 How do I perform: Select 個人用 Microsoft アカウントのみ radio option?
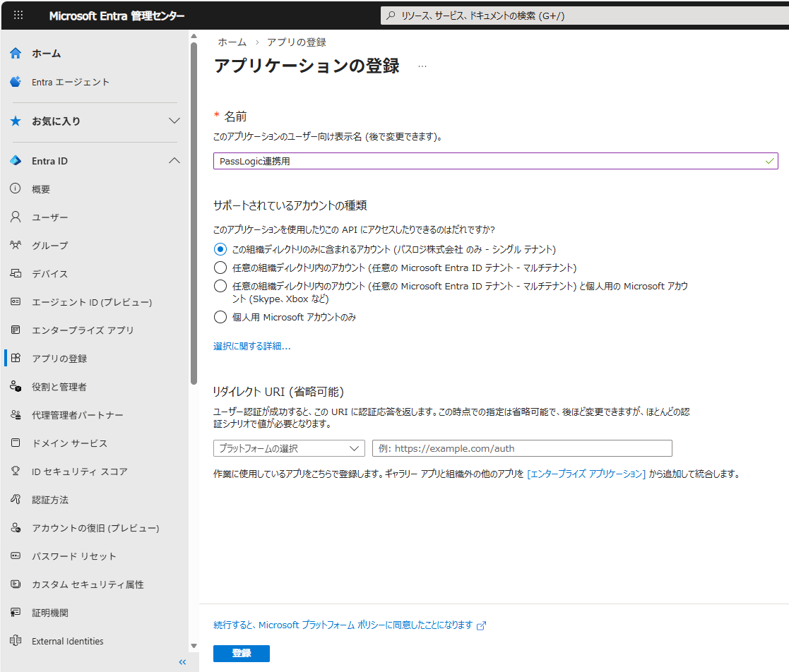click(x=220, y=317)
